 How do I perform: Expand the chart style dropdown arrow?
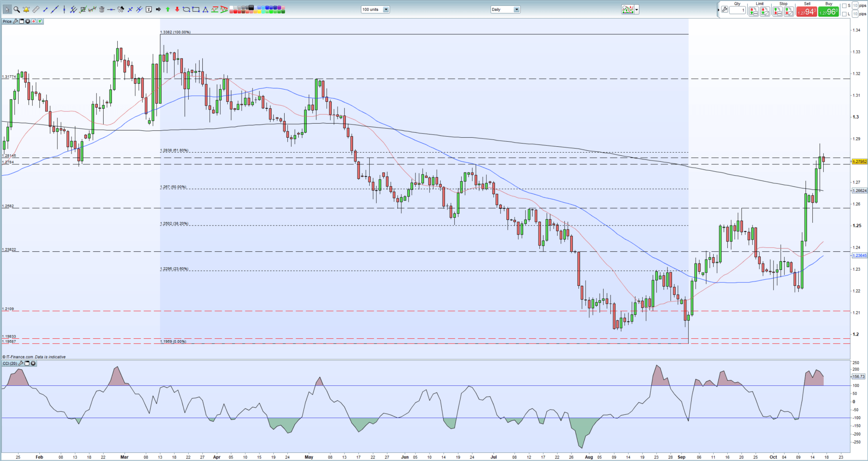[637, 10]
